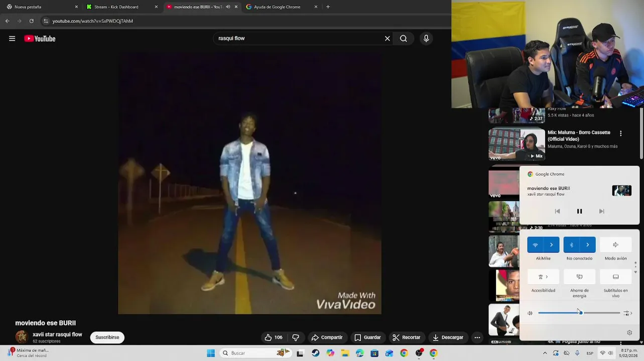Open OBS Studio from the taskbar

point(419,353)
